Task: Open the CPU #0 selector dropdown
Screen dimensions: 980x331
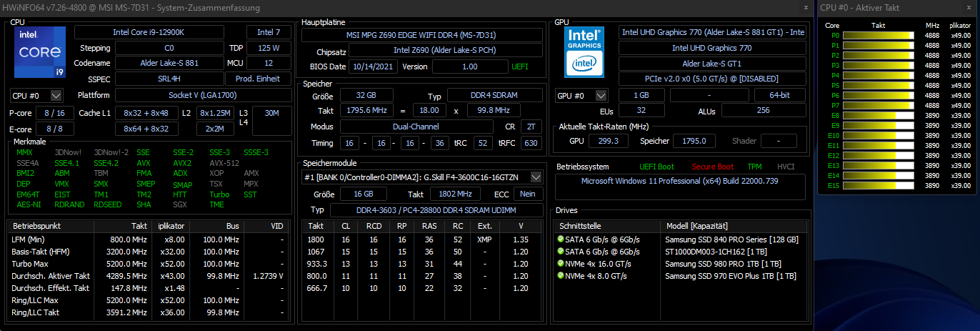Action: [x=56, y=95]
